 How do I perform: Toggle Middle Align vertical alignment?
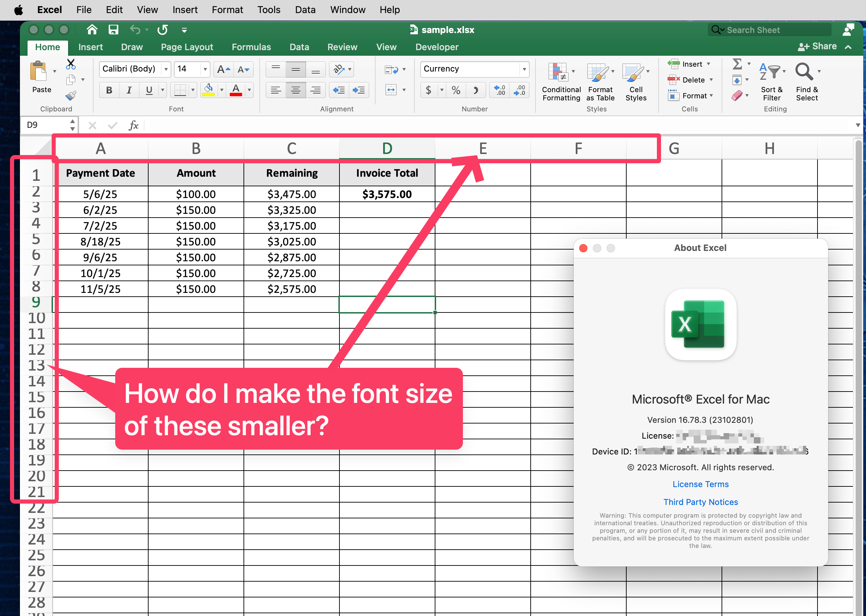pyautogui.click(x=296, y=69)
